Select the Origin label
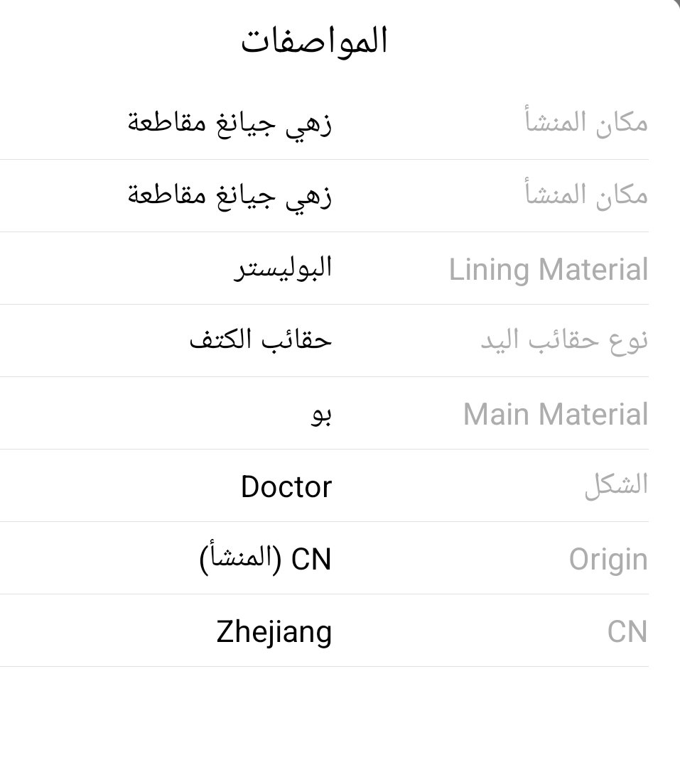Viewport: 680px width, 784px height. tap(608, 560)
